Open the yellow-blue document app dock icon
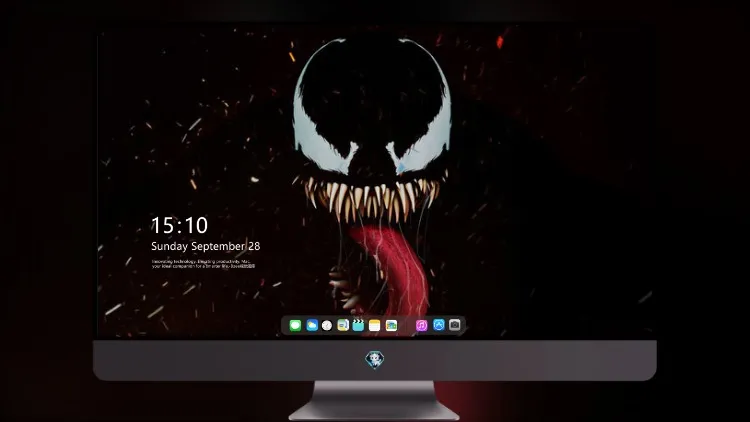The image size is (750, 422). (x=342, y=325)
